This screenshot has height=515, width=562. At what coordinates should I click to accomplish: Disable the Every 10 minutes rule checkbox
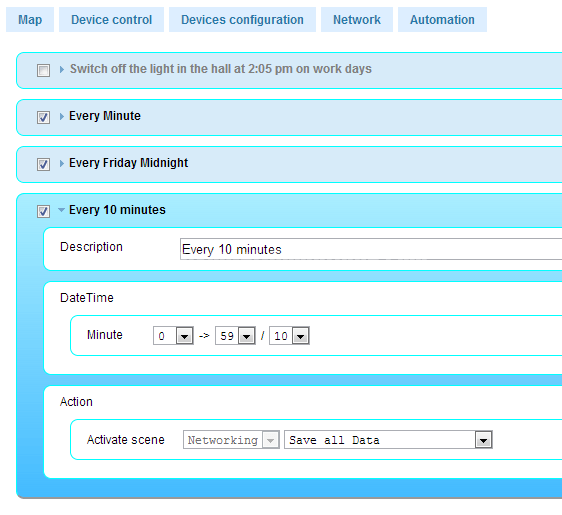tap(43, 211)
